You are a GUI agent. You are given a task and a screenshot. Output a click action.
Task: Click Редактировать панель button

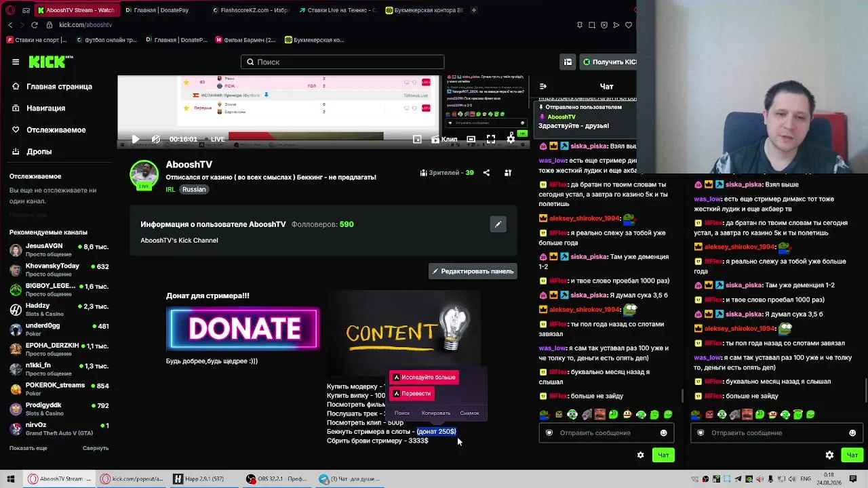pyautogui.click(x=473, y=271)
